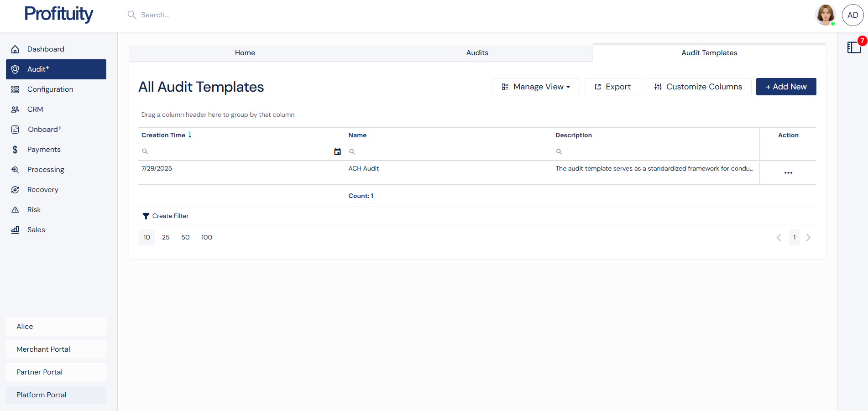The width and height of the screenshot is (868, 411).
Task: Click the notifications panel icon with badge 7
Action: tap(854, 47)
